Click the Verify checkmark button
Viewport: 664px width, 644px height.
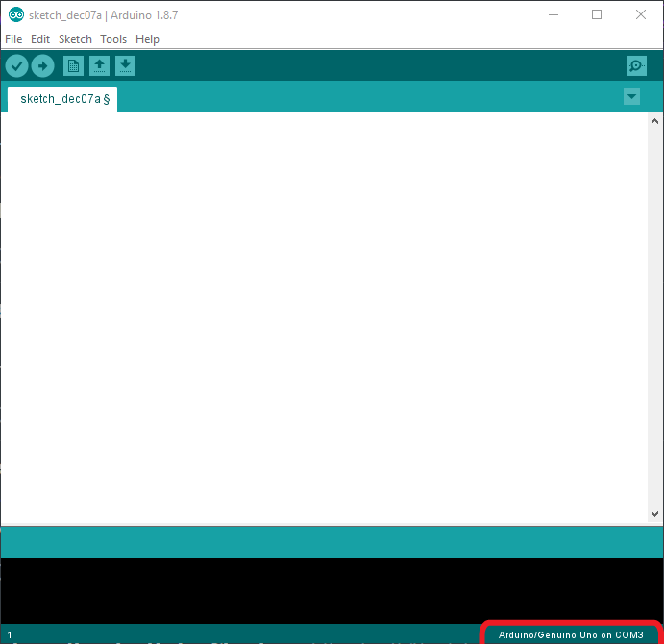[x=17, y=66]
